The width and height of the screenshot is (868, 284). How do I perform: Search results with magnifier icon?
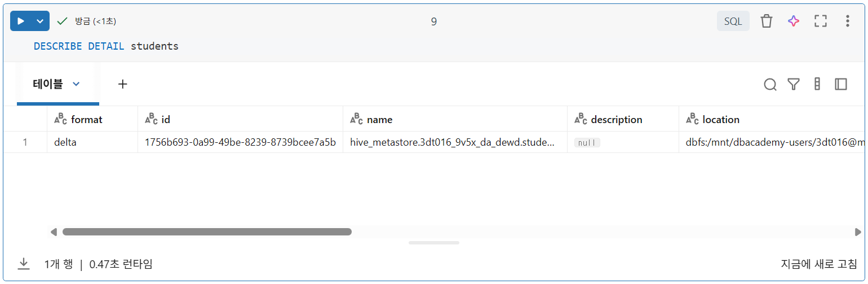pyautogui.click(x=770, y=85)
